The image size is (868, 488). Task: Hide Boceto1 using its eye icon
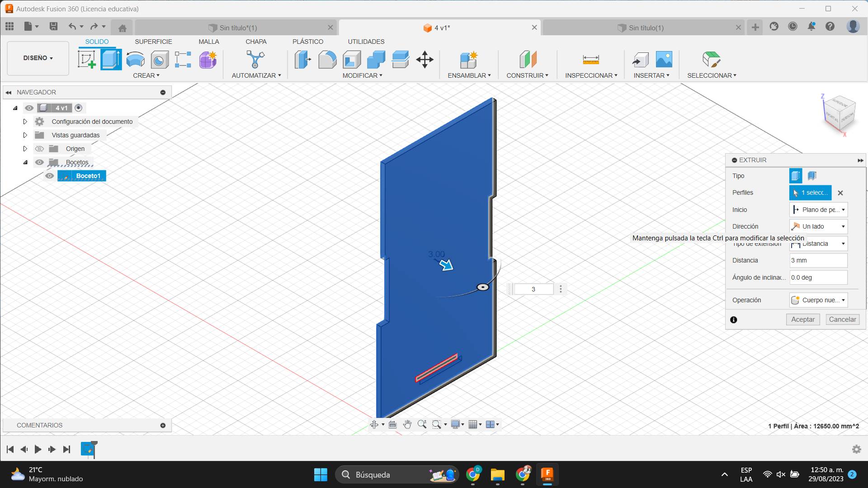50,176
